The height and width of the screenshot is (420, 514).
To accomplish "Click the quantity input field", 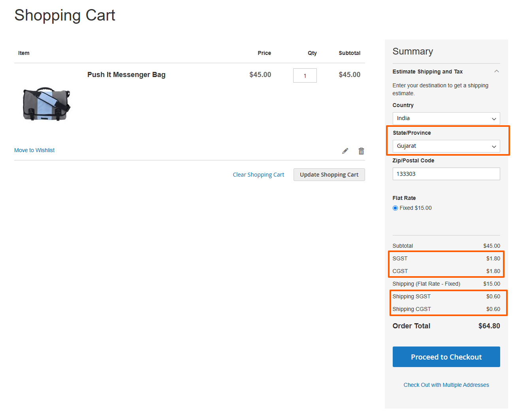I will pos(305,75).
